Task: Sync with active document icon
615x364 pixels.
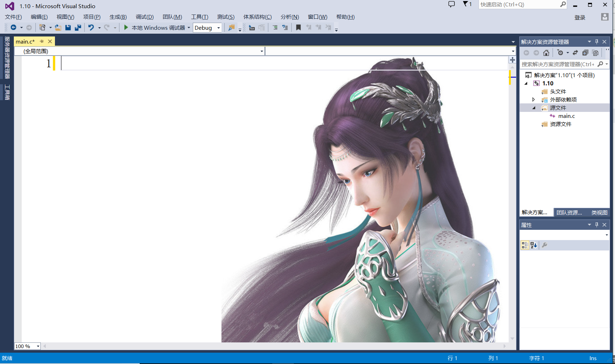Action: point(575,53)
